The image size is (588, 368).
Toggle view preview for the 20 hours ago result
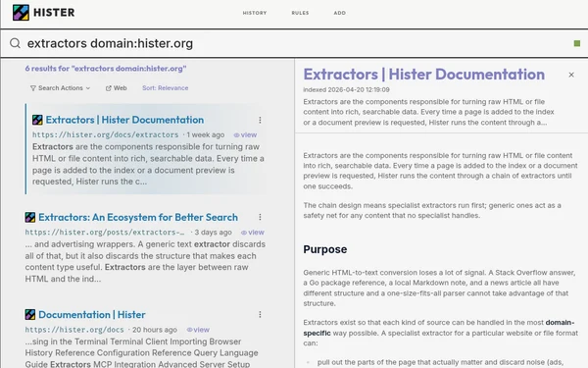click(x=198, y=330)
